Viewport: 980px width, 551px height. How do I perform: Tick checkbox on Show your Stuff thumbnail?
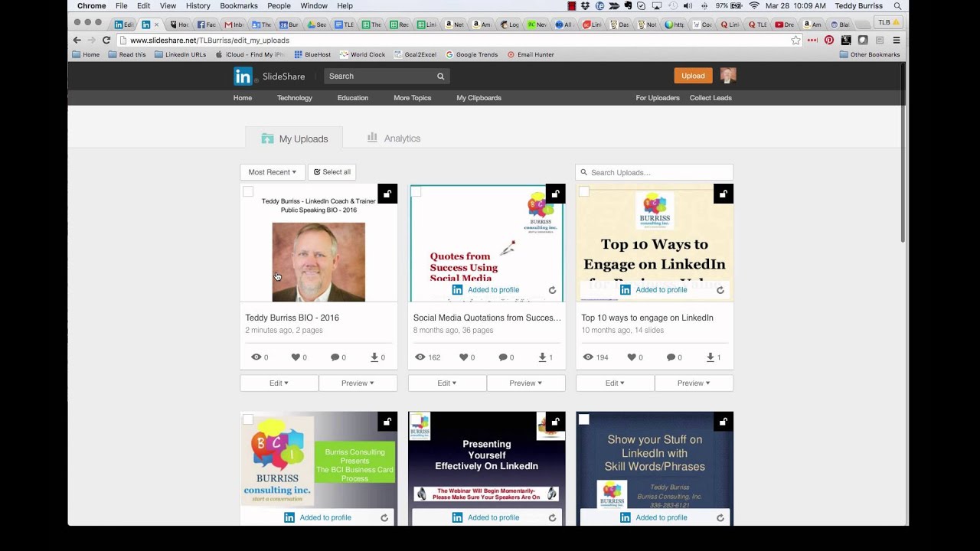584,419
